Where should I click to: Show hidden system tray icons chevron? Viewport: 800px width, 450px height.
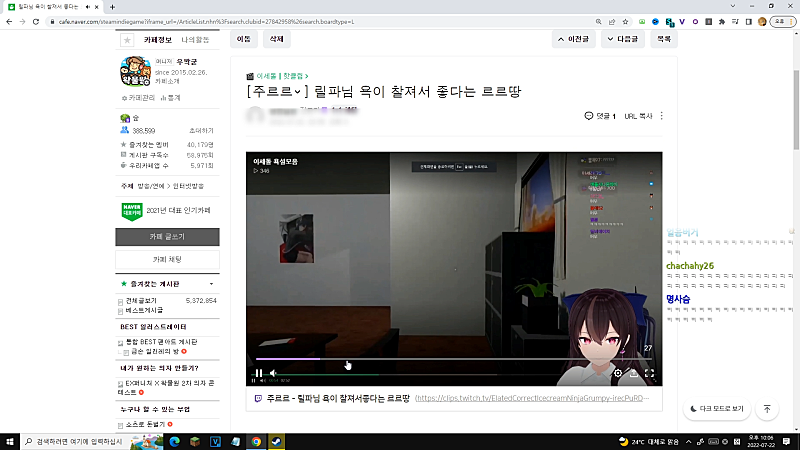(688, 442)
